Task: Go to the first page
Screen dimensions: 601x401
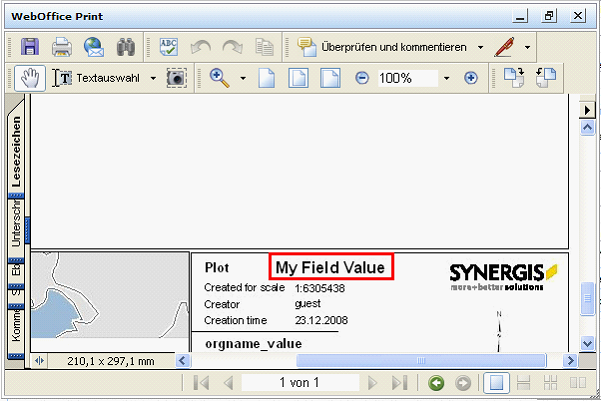Action: pos(202,383)
